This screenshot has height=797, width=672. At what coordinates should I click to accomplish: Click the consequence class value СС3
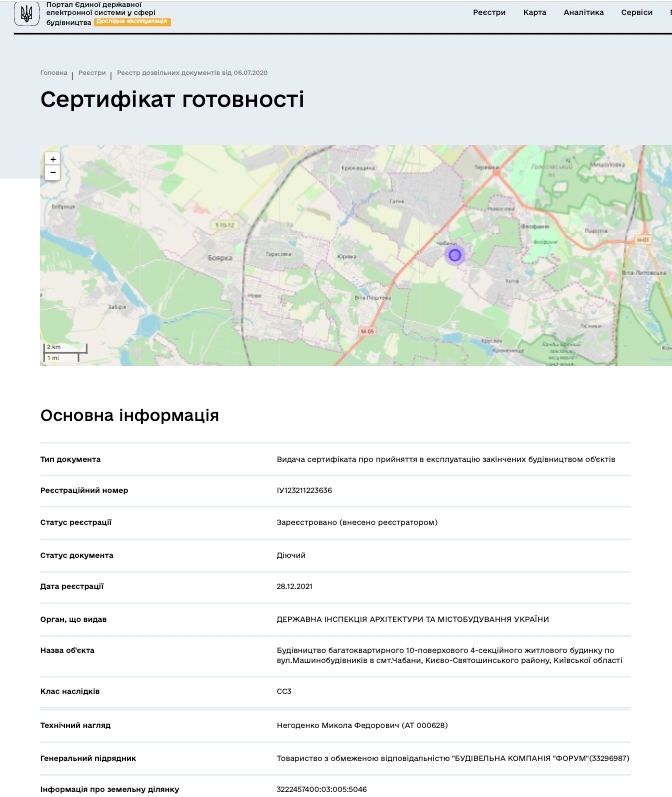click(x=284, y=691)
